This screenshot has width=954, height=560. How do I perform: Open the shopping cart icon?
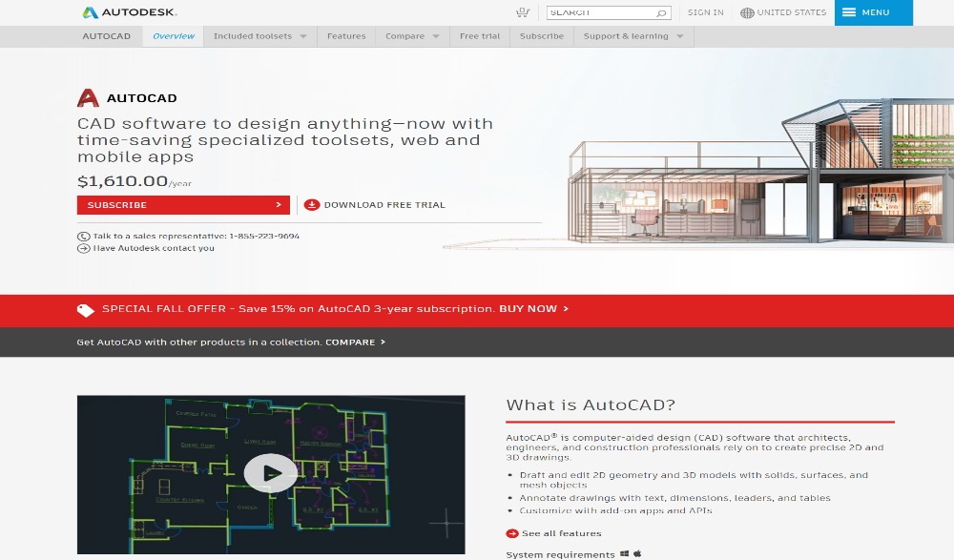click(522, 12)
